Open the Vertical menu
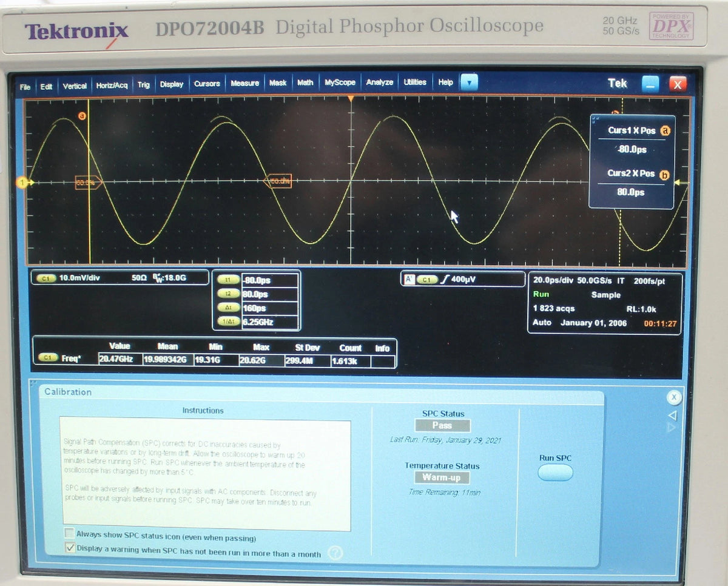 (x=75, y=86)
